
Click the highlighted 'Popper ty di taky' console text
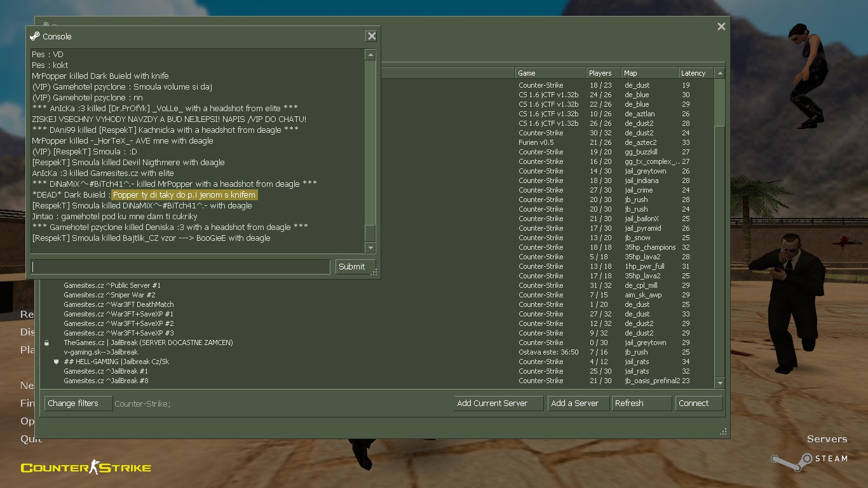click(x=184, y=195)
